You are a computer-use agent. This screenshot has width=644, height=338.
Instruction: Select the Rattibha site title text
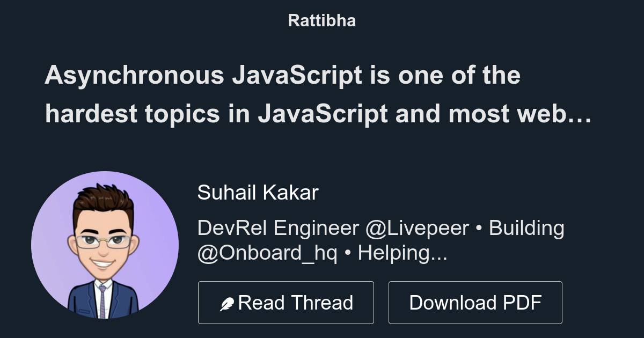click(x=321, y=21)
